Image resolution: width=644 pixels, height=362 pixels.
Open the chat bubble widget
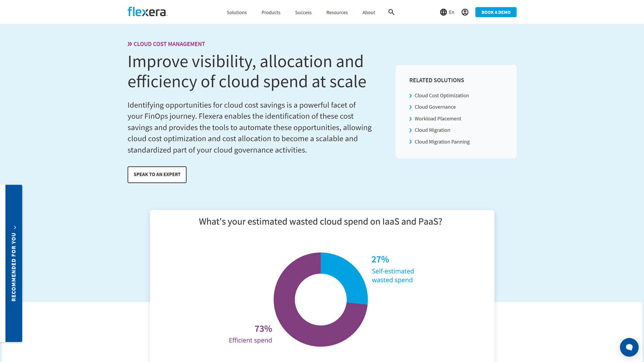click(x=629, y=347)
